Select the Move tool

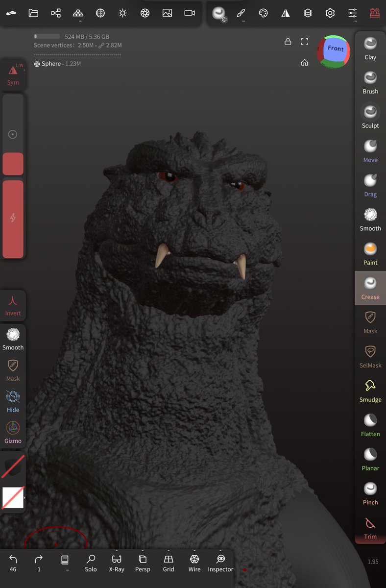[x=370, y=151]
